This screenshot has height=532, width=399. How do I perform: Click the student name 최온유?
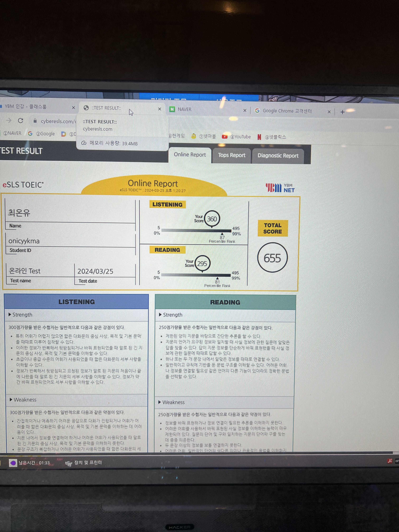pos(19,213)
